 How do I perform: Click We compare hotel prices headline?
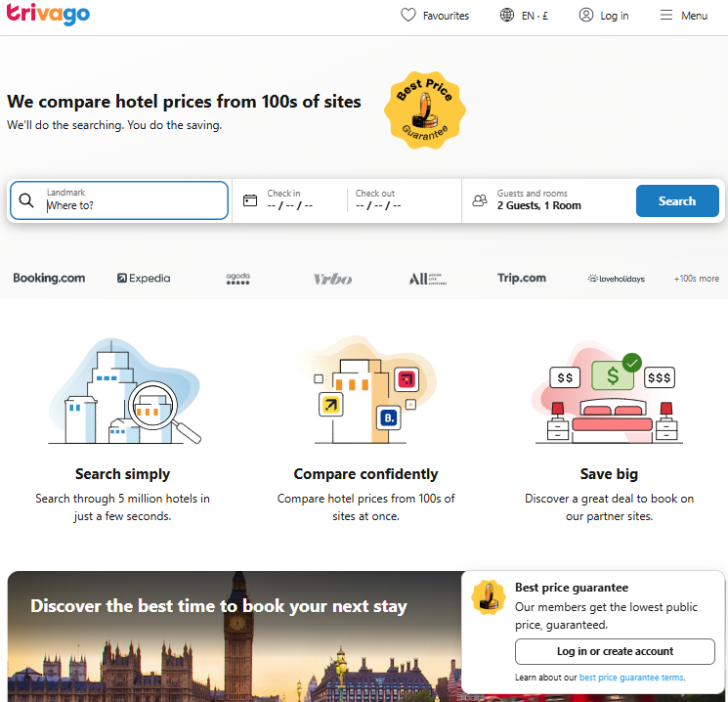[x=184, y=102]
